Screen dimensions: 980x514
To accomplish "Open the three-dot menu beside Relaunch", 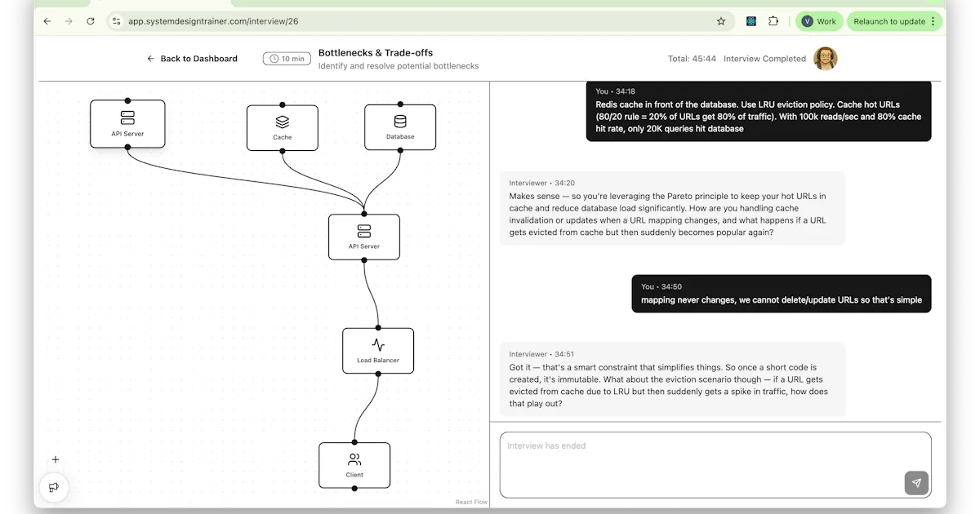I will [x=933, y=21].
